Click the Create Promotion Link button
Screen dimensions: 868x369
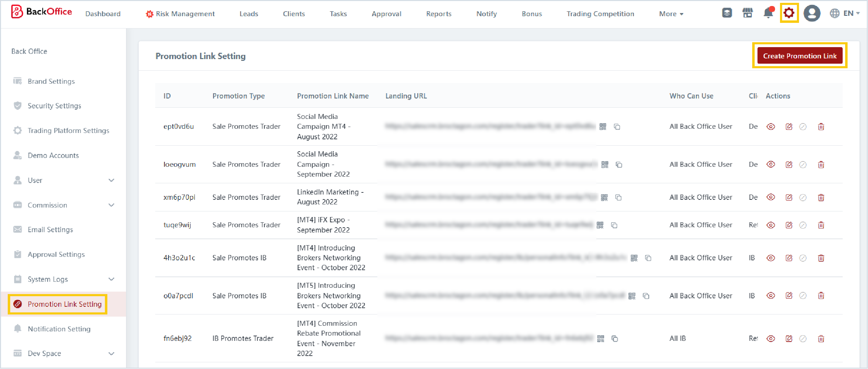[799, 56]
